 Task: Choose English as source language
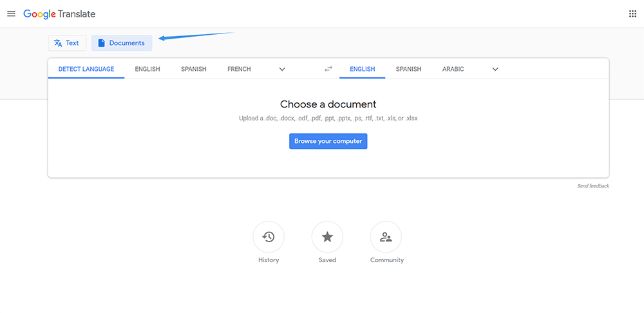click(x=147, y=69)
